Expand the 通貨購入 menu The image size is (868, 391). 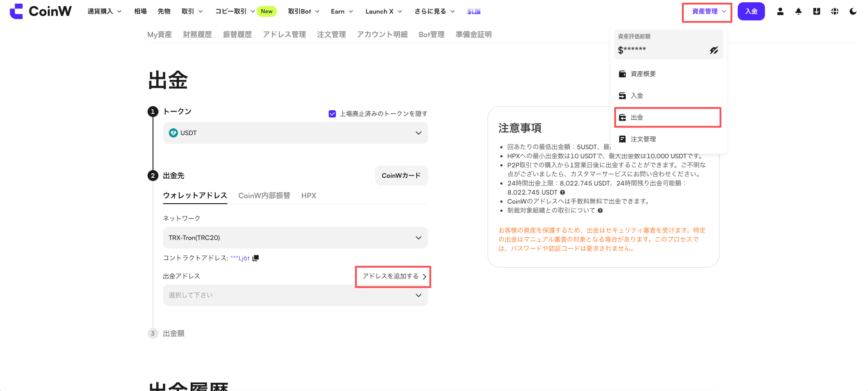[x=104, y=11]
